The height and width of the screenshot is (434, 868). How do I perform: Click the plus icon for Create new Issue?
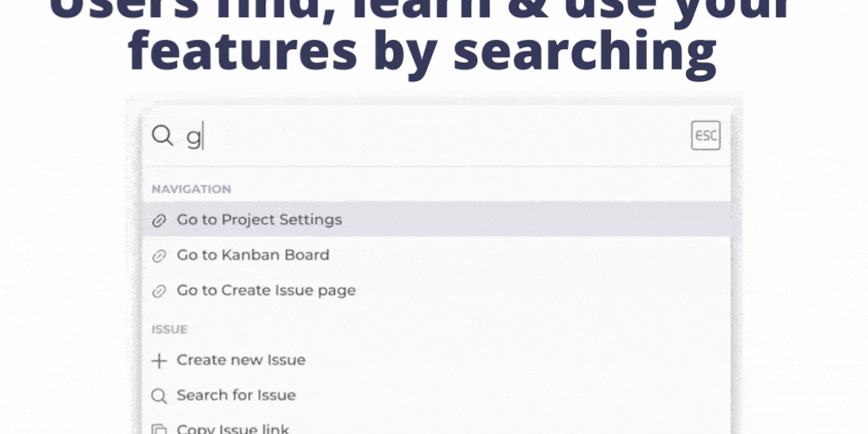click(x=159, y=361)
